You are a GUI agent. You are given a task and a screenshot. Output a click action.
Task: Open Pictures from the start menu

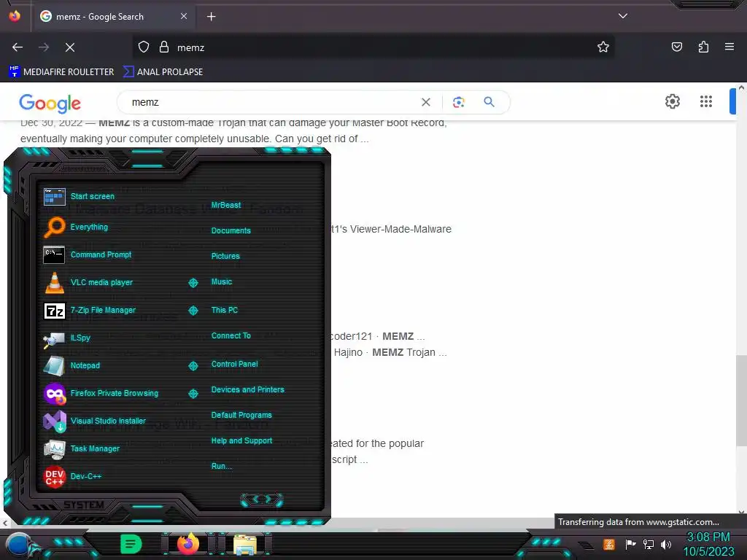pos(225,256)
